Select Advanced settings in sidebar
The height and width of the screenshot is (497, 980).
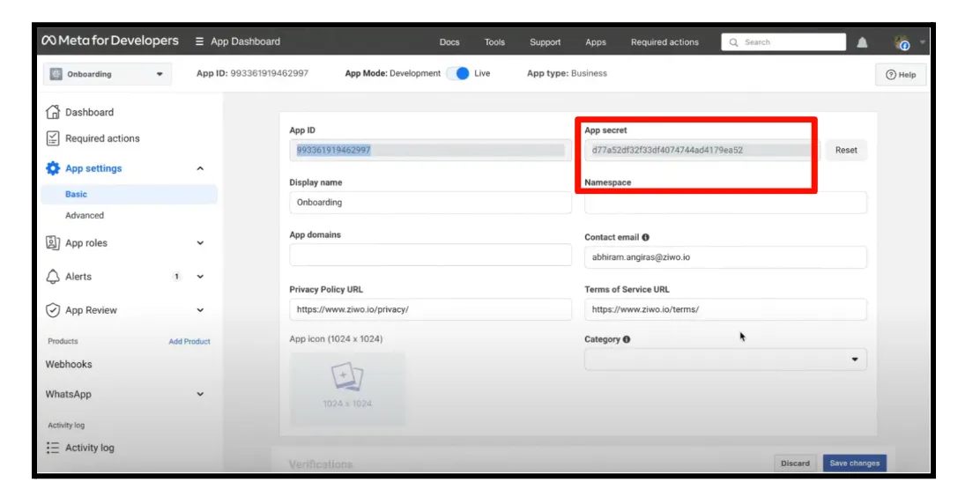click(85, 215)
